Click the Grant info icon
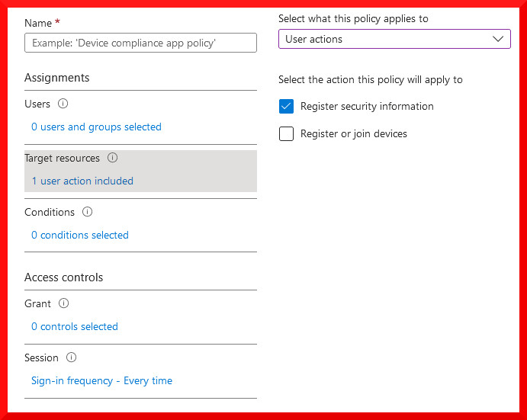Screen dimensions: 527x420 pyautogui.click(x=64, y=303)
